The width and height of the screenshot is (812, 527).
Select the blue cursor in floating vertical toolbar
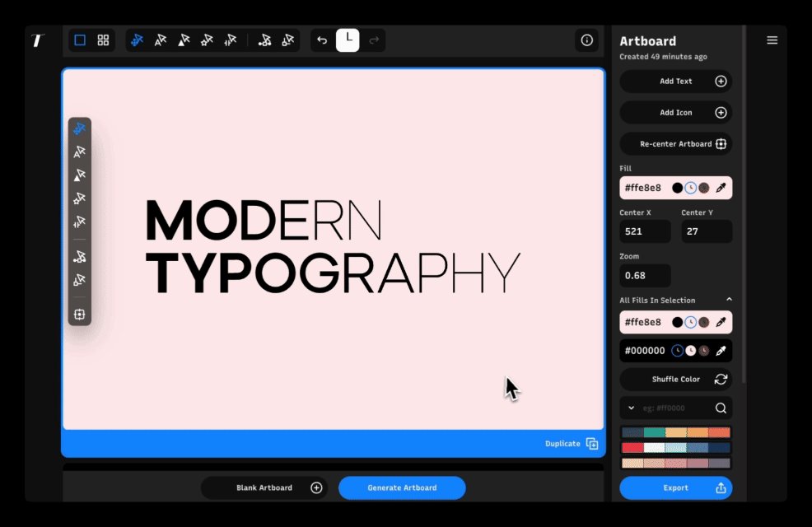tap(79, 128)
